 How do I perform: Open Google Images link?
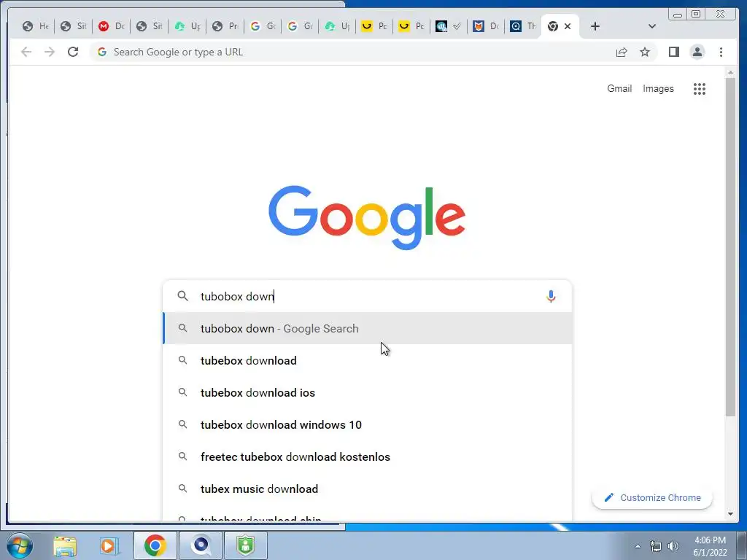658,88
